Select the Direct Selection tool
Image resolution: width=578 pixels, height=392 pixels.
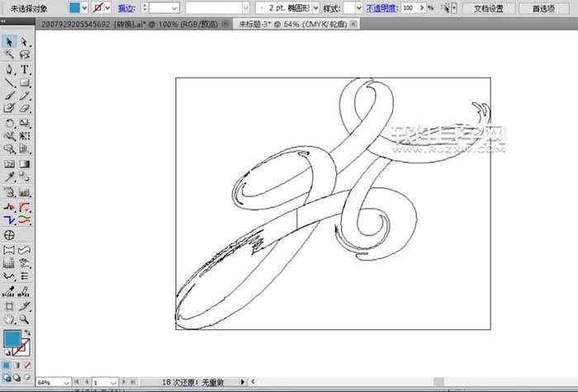[24, 42]
